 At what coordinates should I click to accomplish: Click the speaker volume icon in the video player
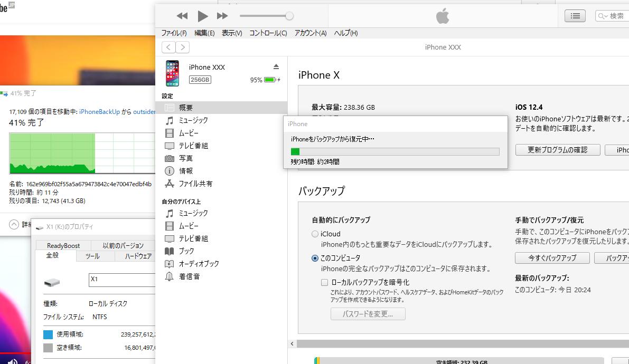[x=13, y=361]
